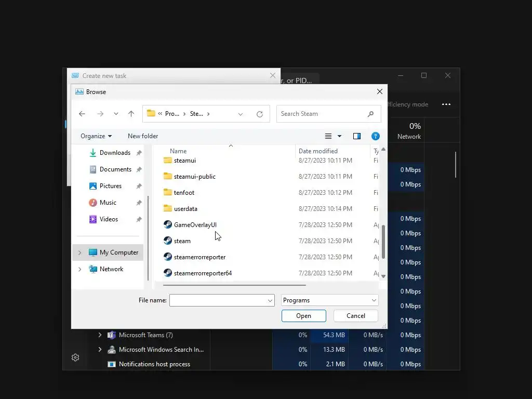The height and width of the screenshot is (399, 532).
Task: Expand Microsoft Windows Search process
Action: 100,350
